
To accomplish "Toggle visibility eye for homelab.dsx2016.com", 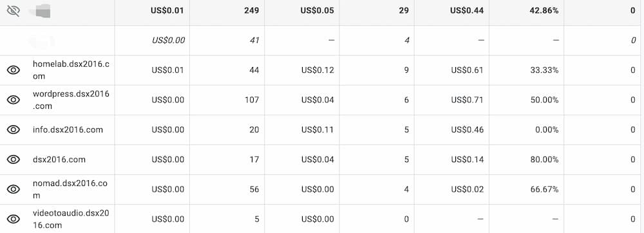I will [14, 70].
